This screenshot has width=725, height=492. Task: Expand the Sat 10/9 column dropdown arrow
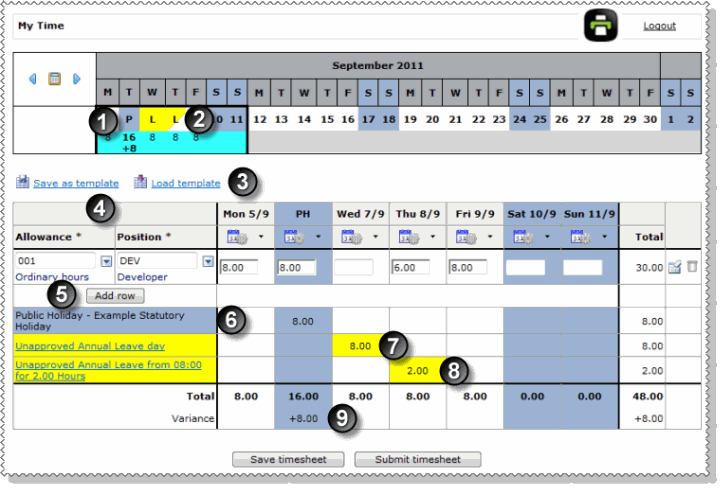[547, 237]
